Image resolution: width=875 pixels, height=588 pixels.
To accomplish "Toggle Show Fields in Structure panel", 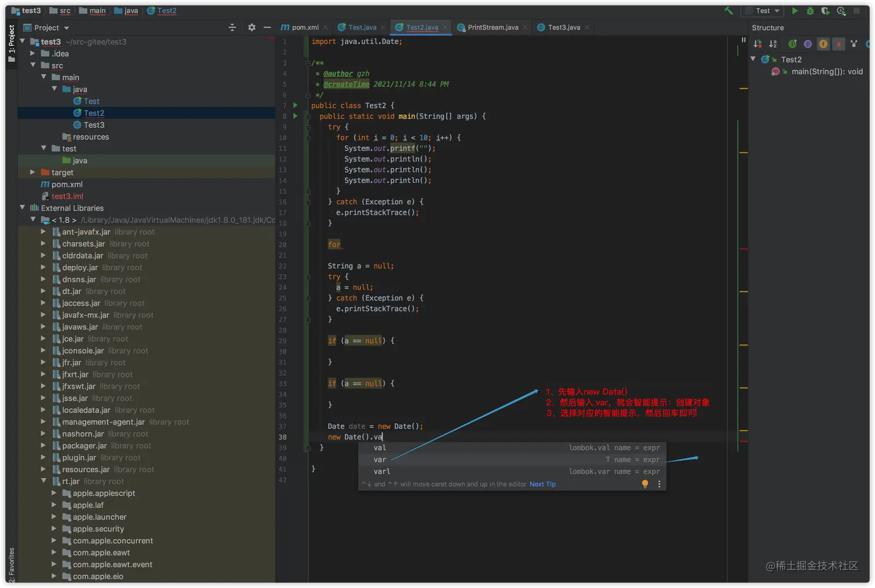I will tap(823, 43).
